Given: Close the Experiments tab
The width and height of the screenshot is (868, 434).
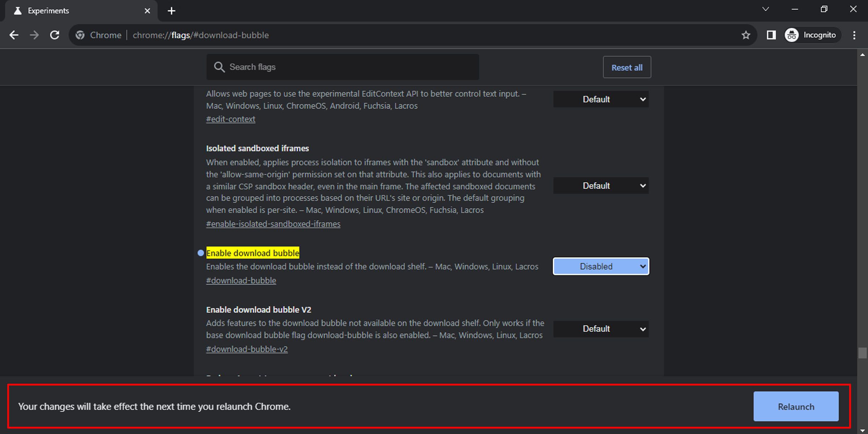Looking at the screenshot, I should pos(147,11).
